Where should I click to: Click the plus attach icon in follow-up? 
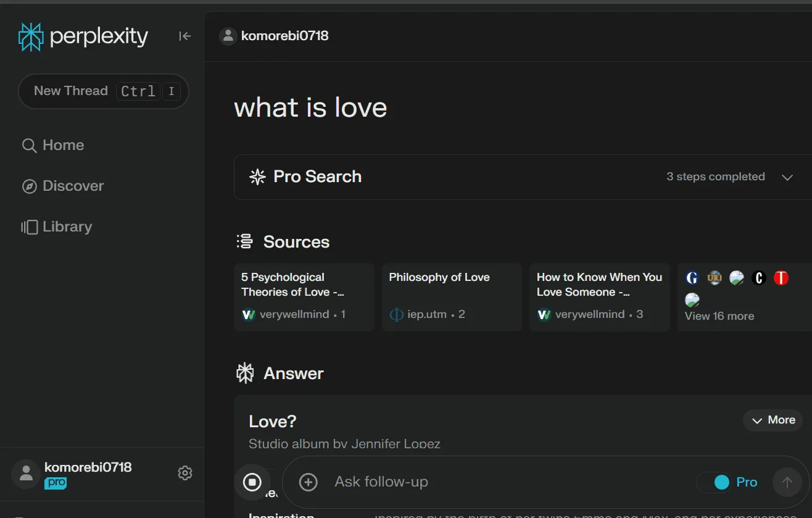click(308, 482)
